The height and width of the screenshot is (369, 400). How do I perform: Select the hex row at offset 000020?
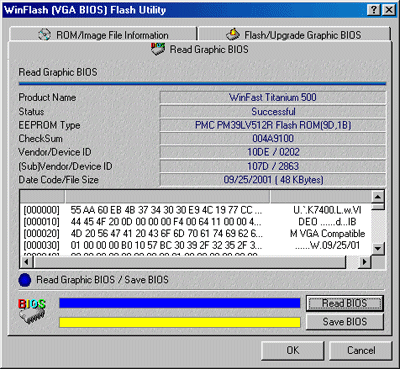[x=195, y=233]
